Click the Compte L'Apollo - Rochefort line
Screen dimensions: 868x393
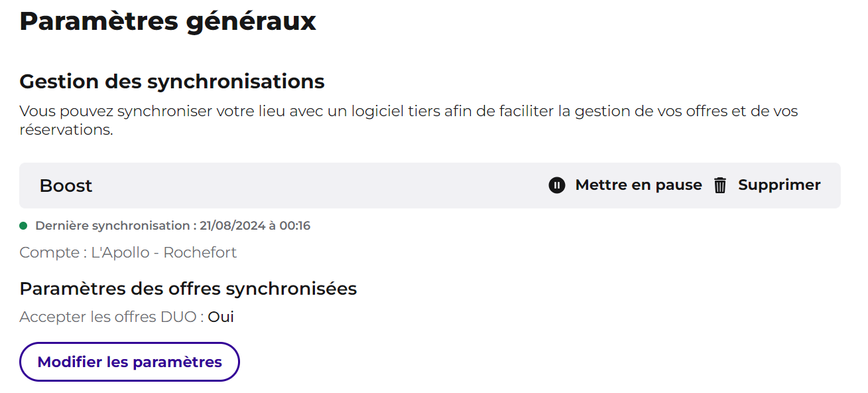click(x=128, y=252)
